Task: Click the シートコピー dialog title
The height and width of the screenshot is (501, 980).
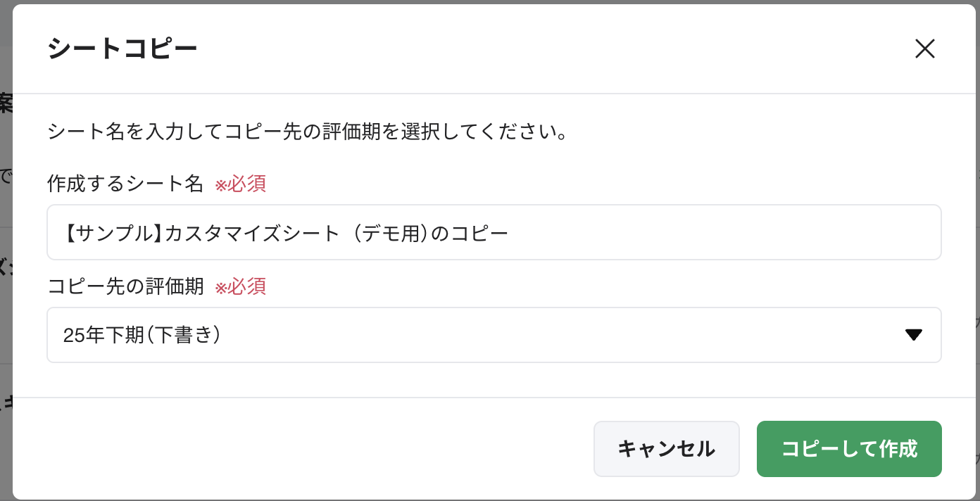Action: pos(122,49)
